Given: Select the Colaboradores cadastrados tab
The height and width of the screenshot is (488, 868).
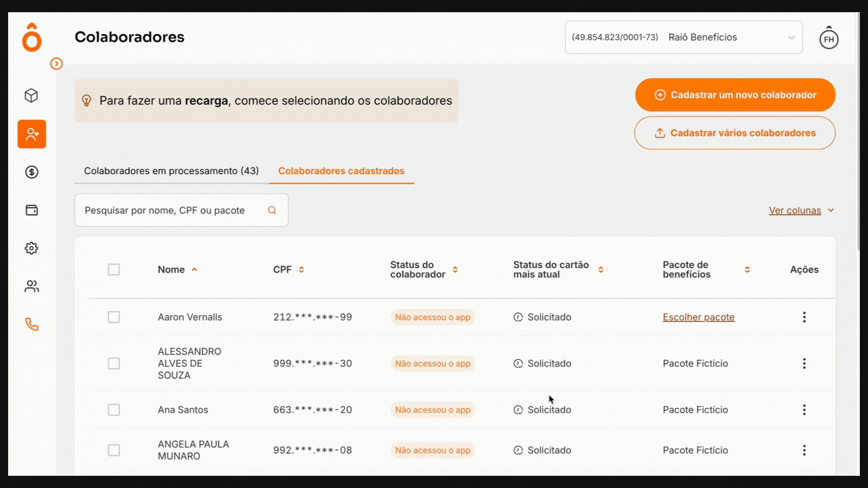Looking at the screenshot, I should pyautogui.click(x=341, y=171).
